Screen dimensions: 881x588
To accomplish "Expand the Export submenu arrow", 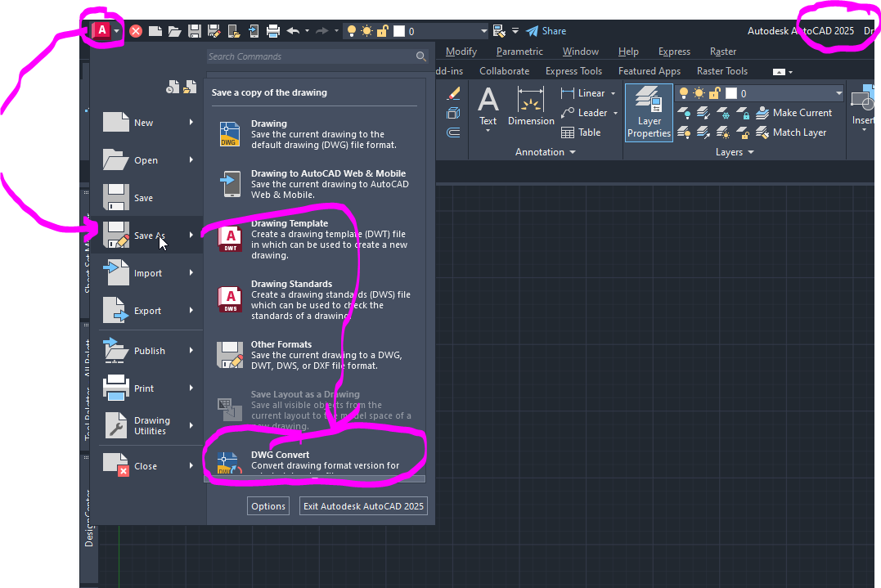I will 191,310.
